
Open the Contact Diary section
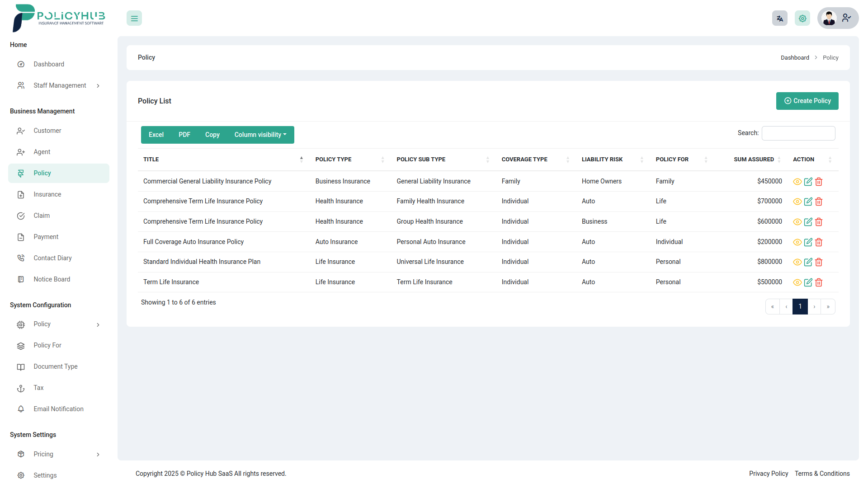point(52,258)
